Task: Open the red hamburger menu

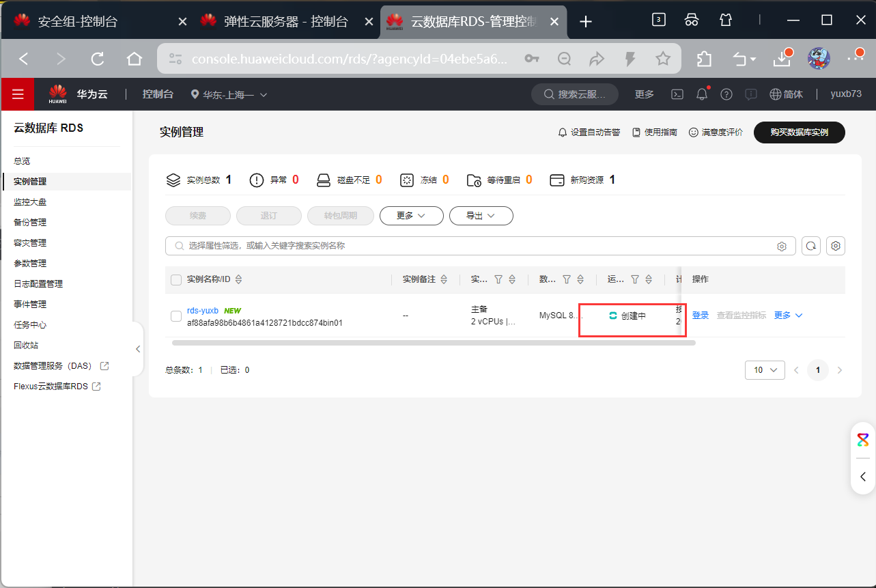Action: coord(18,94)
